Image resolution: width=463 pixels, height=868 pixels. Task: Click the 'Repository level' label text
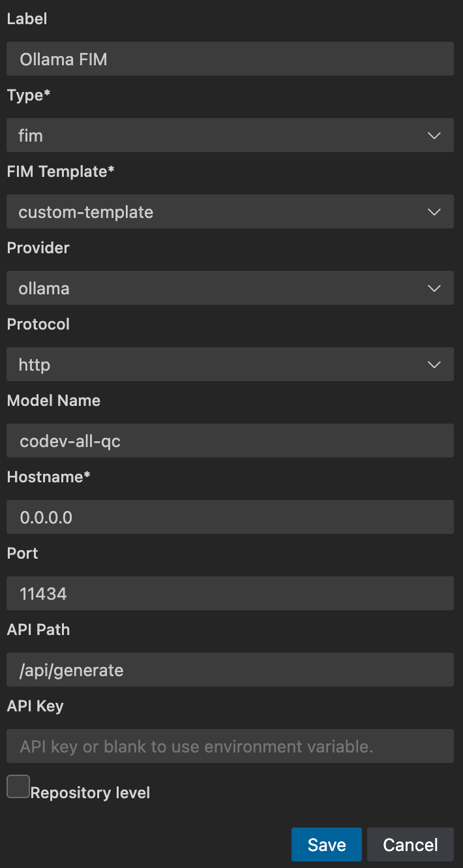(90, 793)
